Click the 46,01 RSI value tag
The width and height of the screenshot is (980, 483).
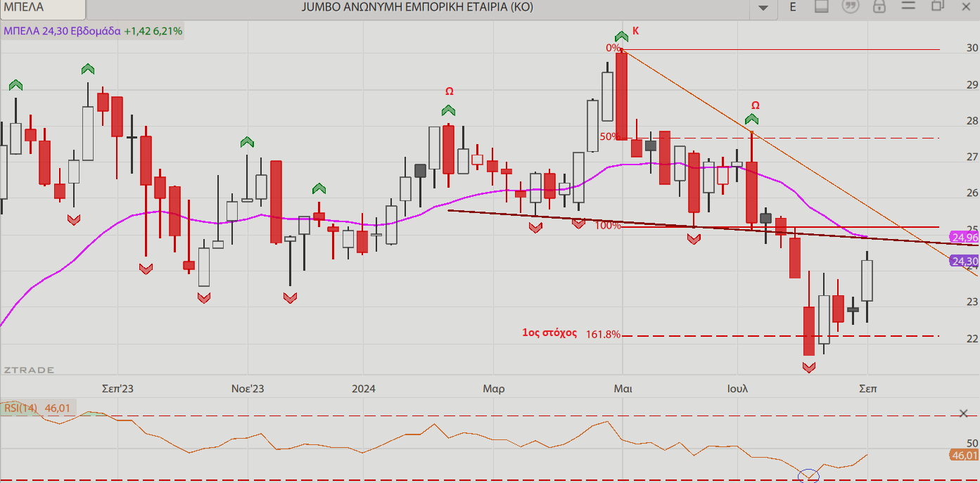pyautogui.click(x=964, y=456)
